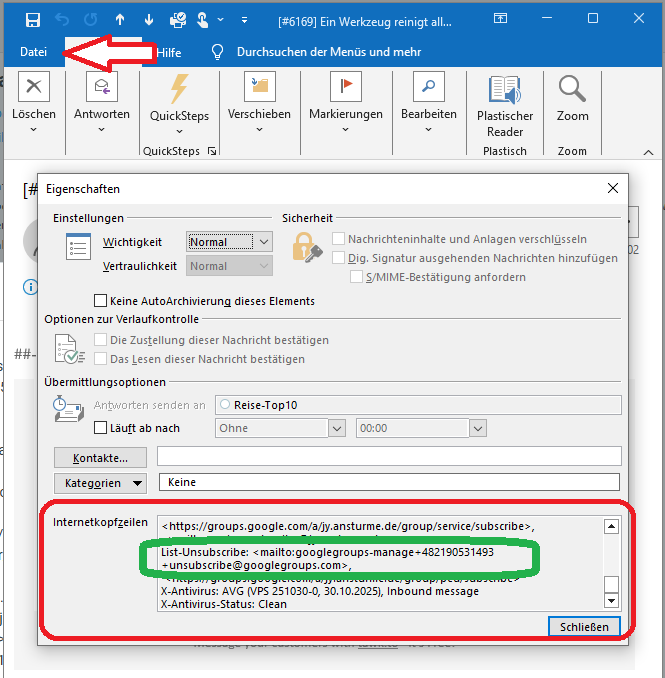Screen dimensions: 665x678
Task: Click the Schließen button
Action: (x=584, y=626)
